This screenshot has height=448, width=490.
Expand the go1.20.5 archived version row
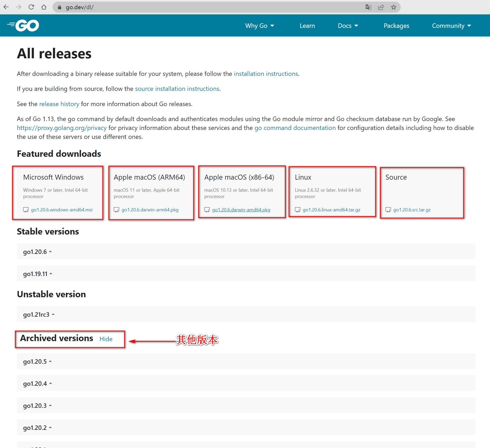click(x=246, y=361)
